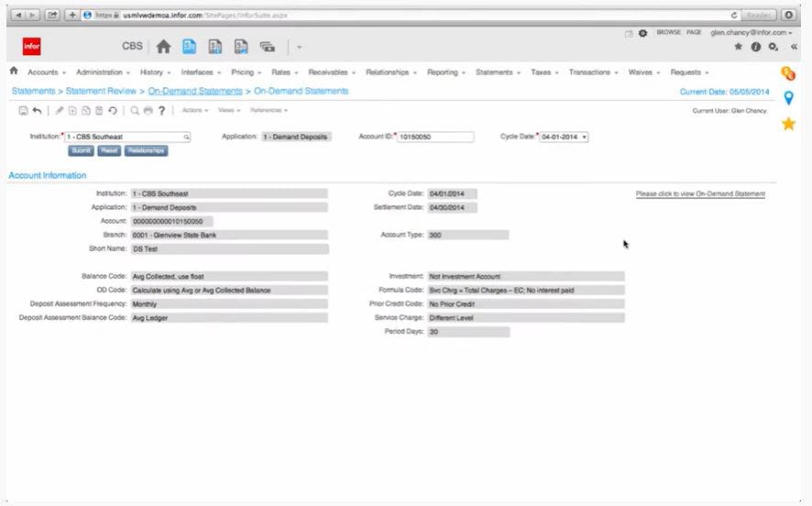The image size is (812, 506).
Task: Click the print icon in toolbar
Action: point(148,110)
